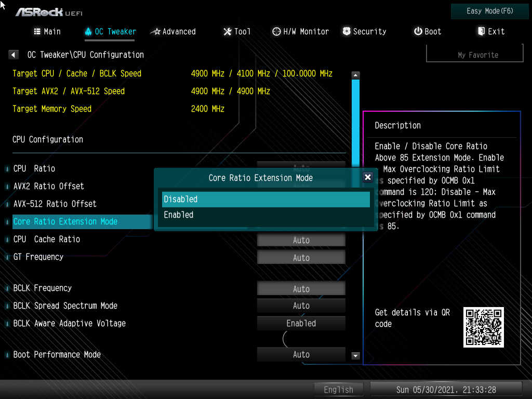Click the 2400 MHz memory speed value
This screenshot has height=399, width=532.
[208, 109]
